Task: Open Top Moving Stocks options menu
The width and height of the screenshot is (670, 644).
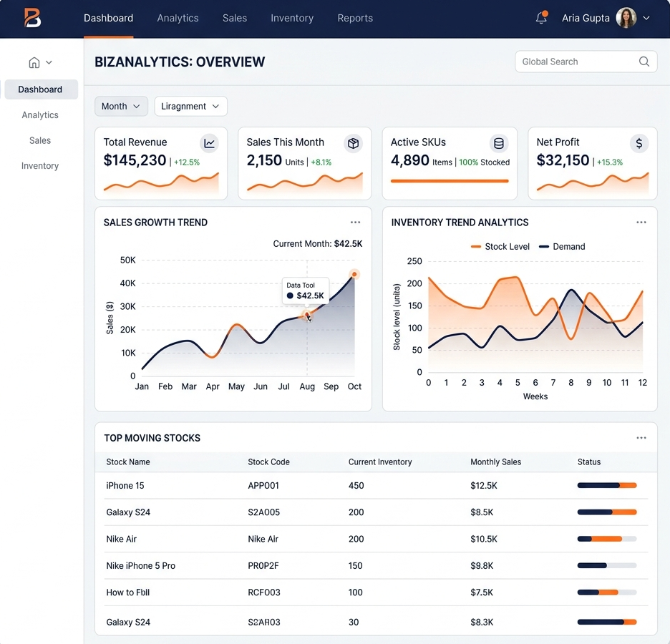Action: (x=641, y=438)
